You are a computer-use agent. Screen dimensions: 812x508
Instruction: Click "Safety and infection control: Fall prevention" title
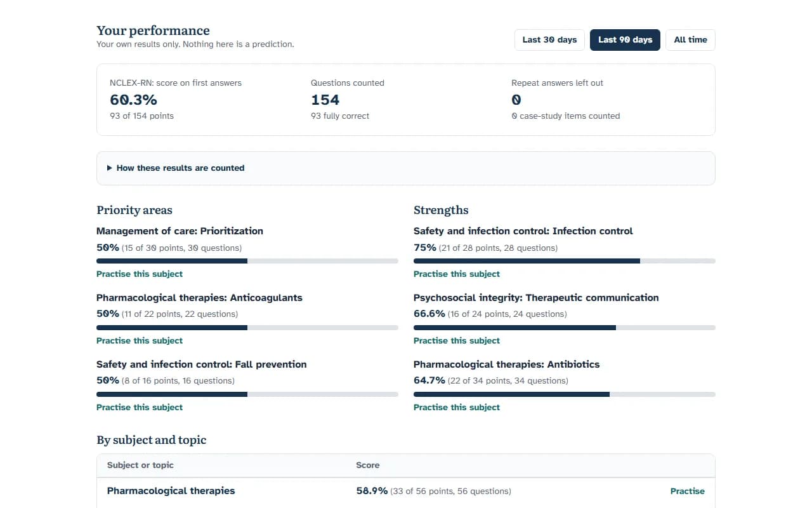click(202, 364)
